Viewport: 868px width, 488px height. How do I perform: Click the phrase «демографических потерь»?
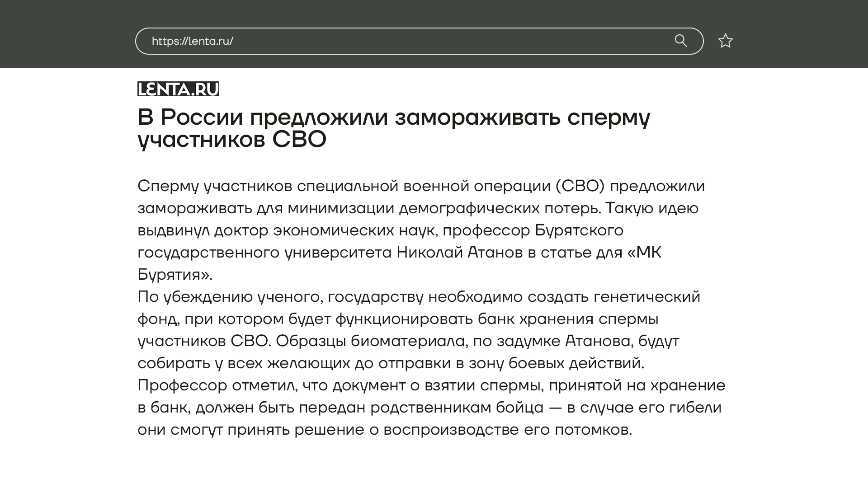click(x=500, y=208)
